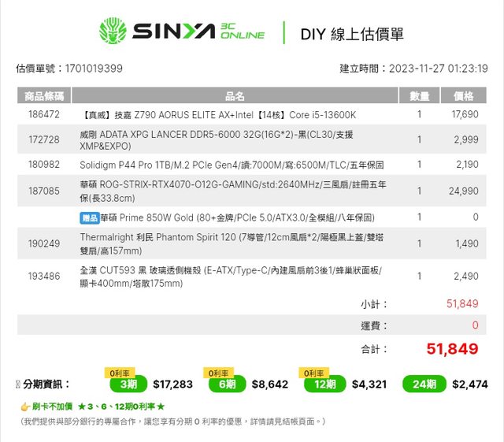
Task: Choose the 12期 installment plan
Action: pos(324,384)
